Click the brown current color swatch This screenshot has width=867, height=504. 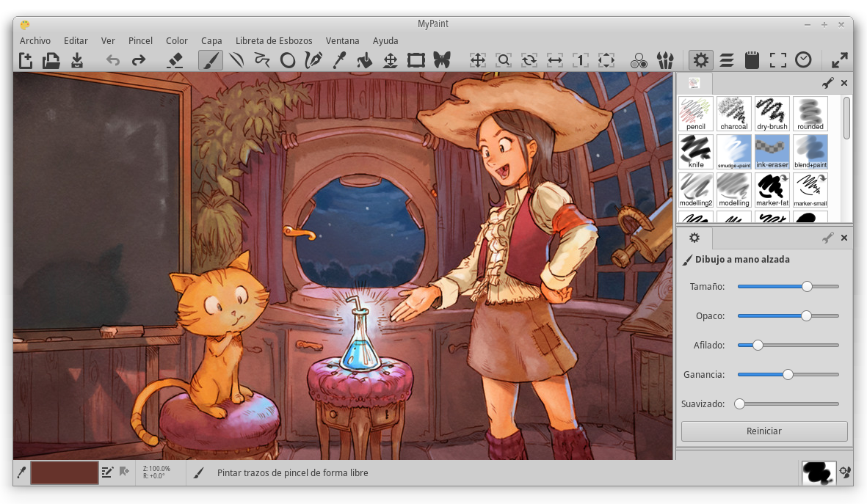64,472
